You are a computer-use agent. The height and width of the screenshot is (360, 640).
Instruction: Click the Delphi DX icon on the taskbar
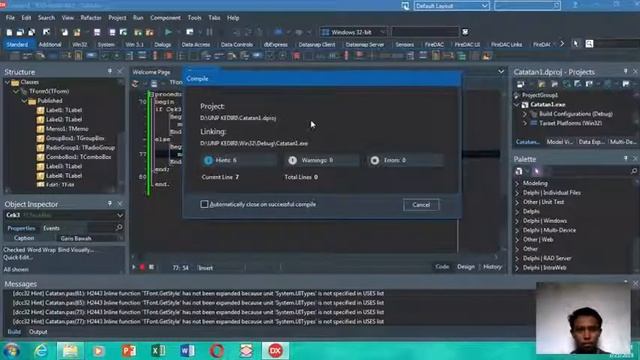276,351
